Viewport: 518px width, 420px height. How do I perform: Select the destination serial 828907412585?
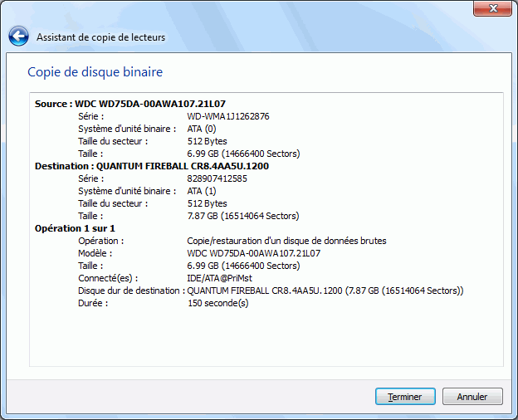217,178
